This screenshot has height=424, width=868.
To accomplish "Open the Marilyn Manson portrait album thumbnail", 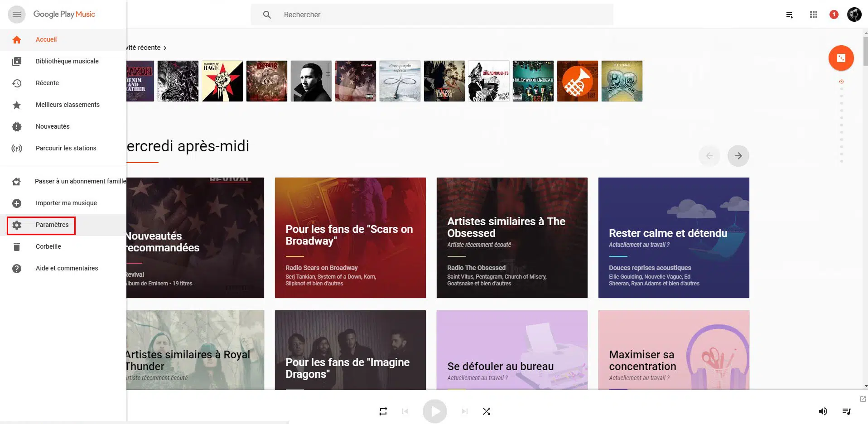I will tap(311, 81).
